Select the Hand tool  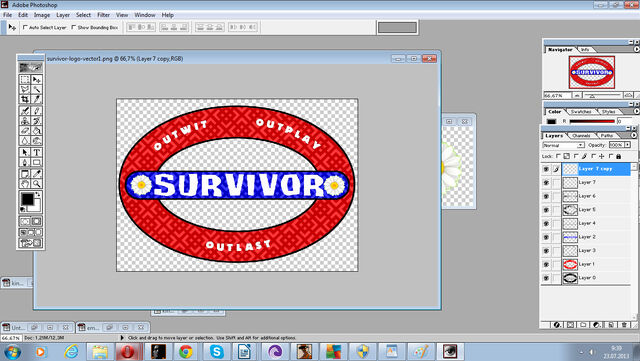[x=25, y=184]
